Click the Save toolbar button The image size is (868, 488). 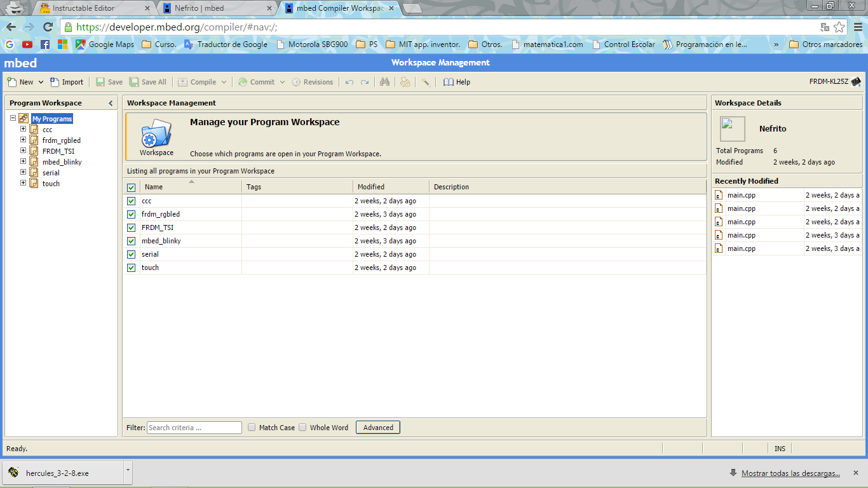(109, 82)
